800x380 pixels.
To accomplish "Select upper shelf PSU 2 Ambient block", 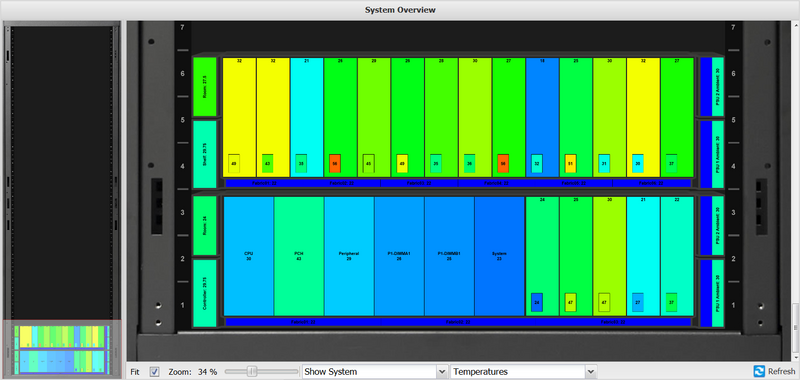I will click(x=718, y=87).
